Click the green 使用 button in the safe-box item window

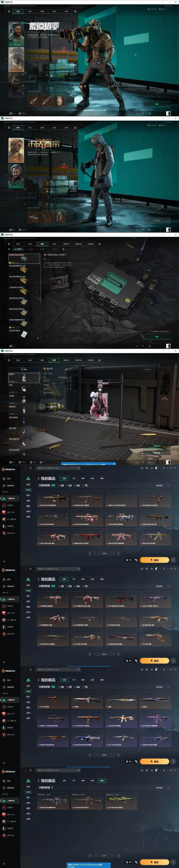click(156, 337)
